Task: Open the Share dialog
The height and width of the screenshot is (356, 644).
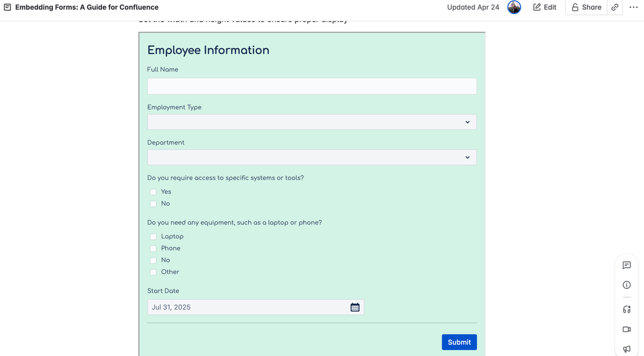Action: 586,7
